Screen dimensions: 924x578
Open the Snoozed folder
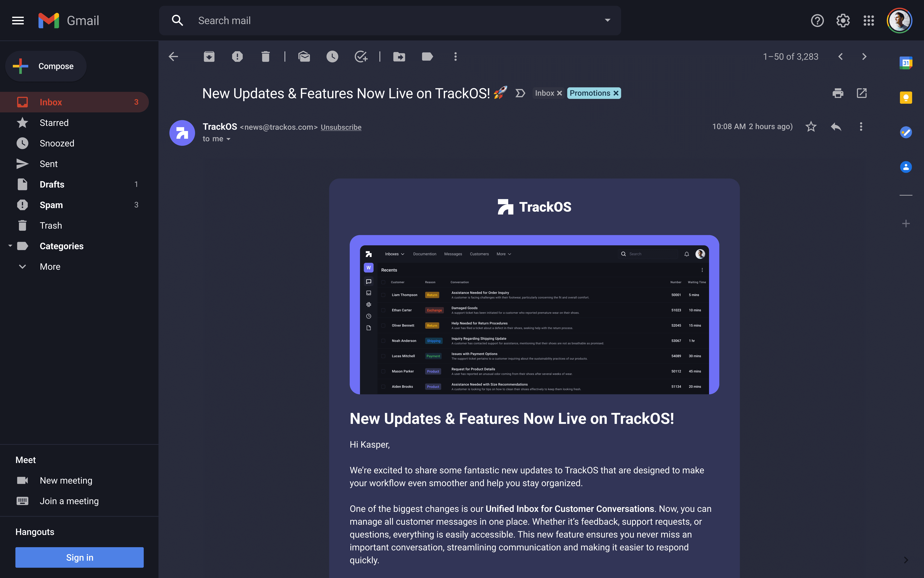(x=74, y=143)
